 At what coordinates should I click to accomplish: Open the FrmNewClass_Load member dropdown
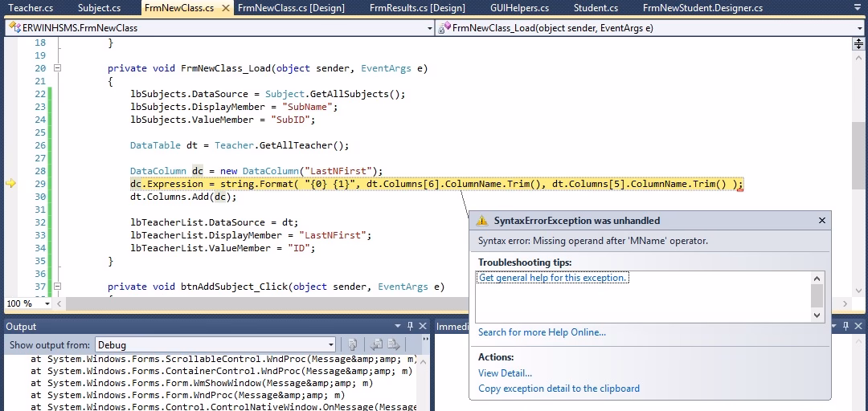coord(858,27)
